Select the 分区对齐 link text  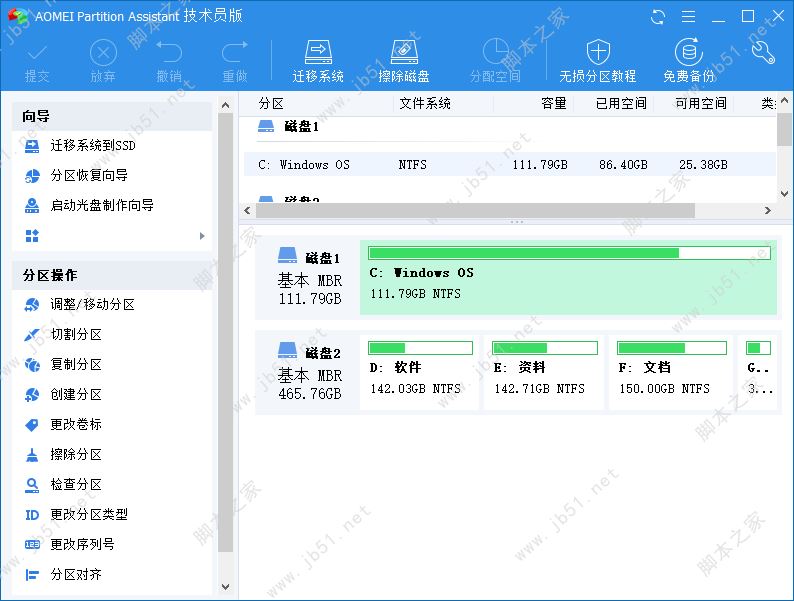tap(76, 574)
